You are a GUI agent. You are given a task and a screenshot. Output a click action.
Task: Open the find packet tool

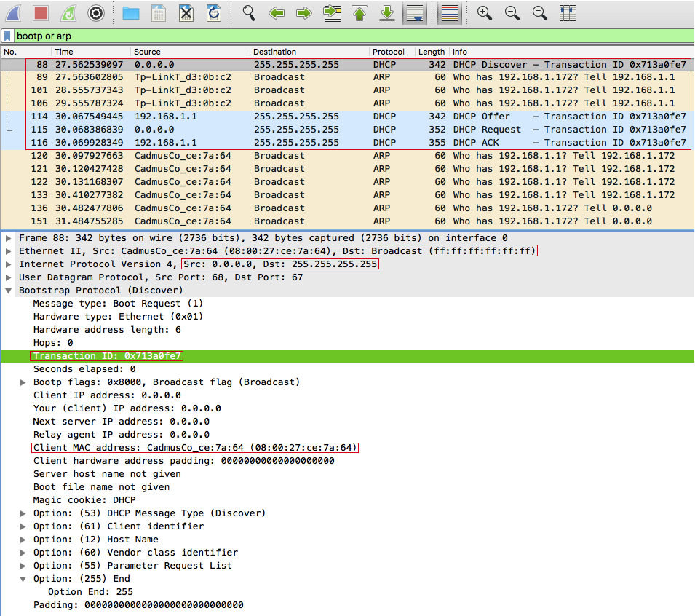point(247,12)
